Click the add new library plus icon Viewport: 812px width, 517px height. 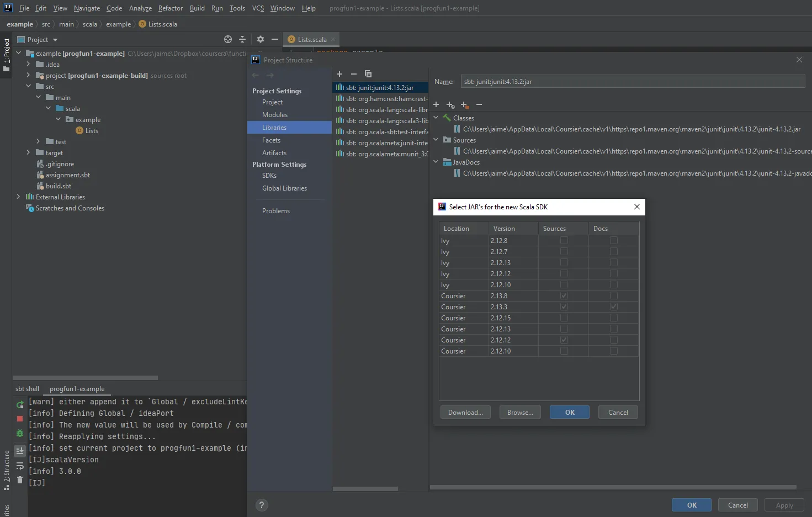pos(339,74)
